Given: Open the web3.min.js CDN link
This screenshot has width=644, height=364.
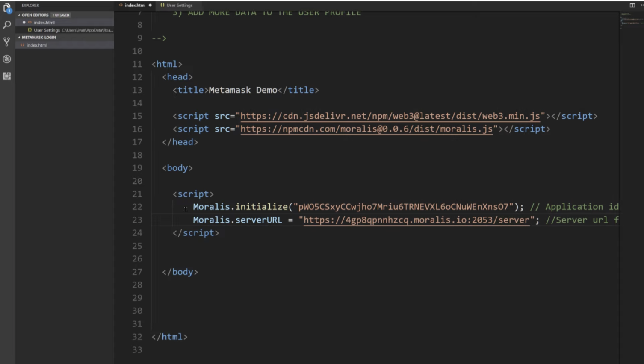Looking at the screenshot, I should click(x=390, y=116).
